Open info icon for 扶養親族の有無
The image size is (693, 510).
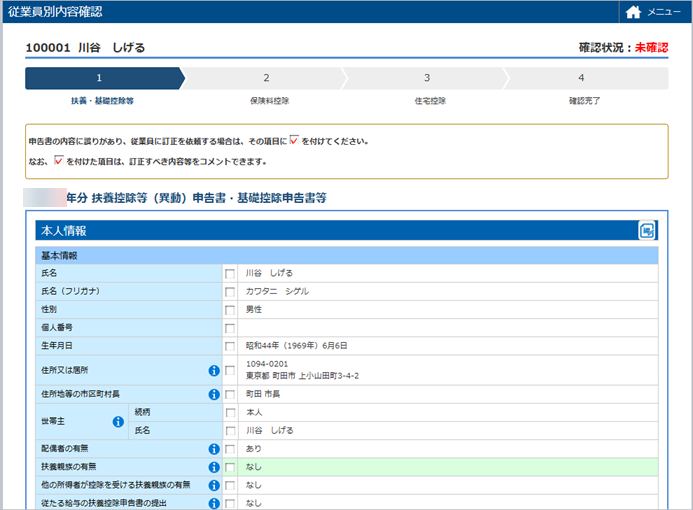pyautogui.click(x=214, y=467)
